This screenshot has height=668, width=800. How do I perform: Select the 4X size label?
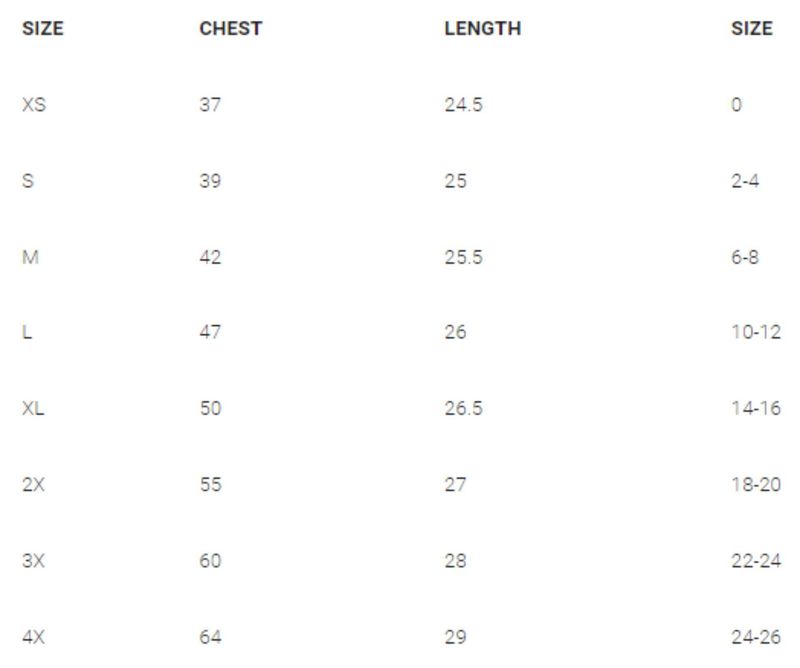(x=33, y=637)
